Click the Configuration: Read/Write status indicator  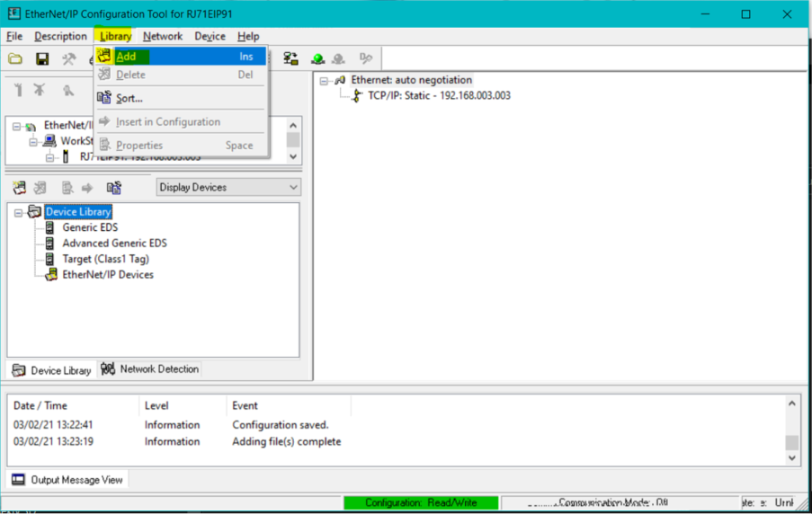pos(421,502)
